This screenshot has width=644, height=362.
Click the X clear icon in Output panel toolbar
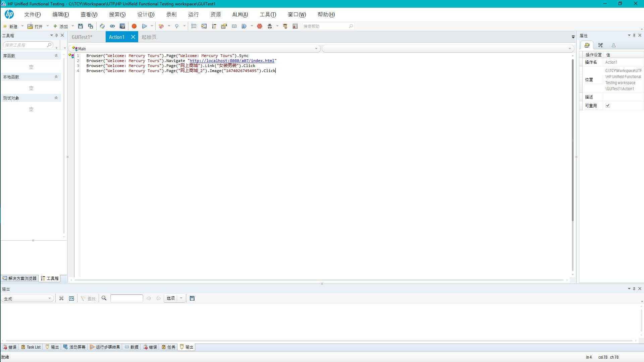coord(61,298)
